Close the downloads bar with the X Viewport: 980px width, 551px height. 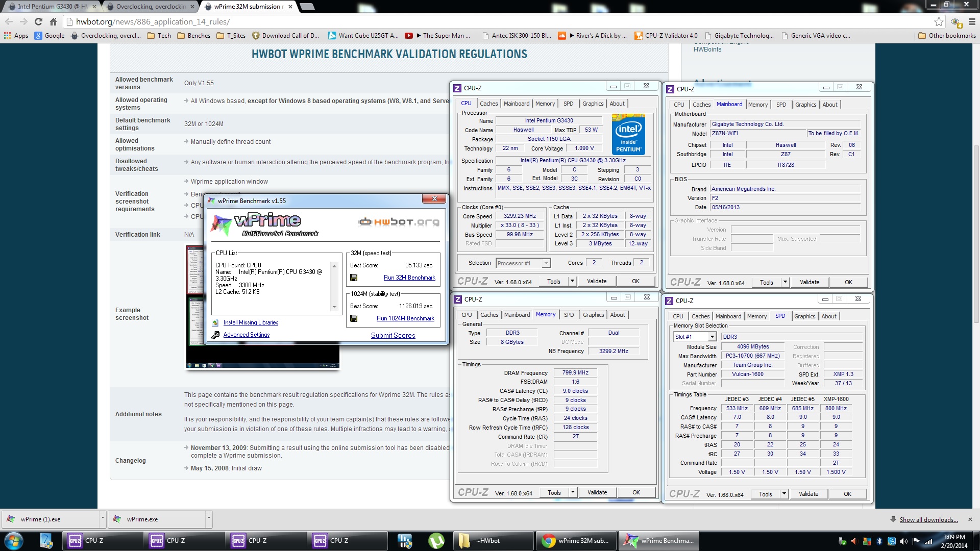click(970, 519)
